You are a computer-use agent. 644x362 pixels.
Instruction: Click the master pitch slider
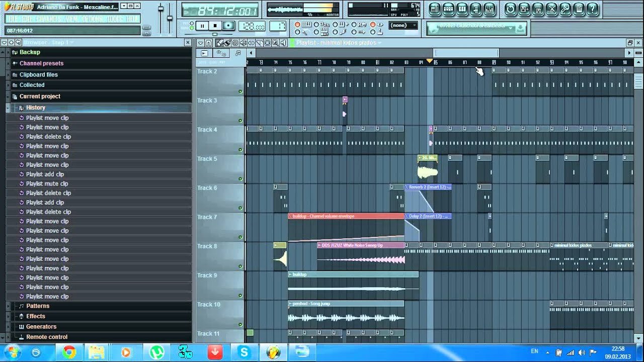[x=170, y=18]
